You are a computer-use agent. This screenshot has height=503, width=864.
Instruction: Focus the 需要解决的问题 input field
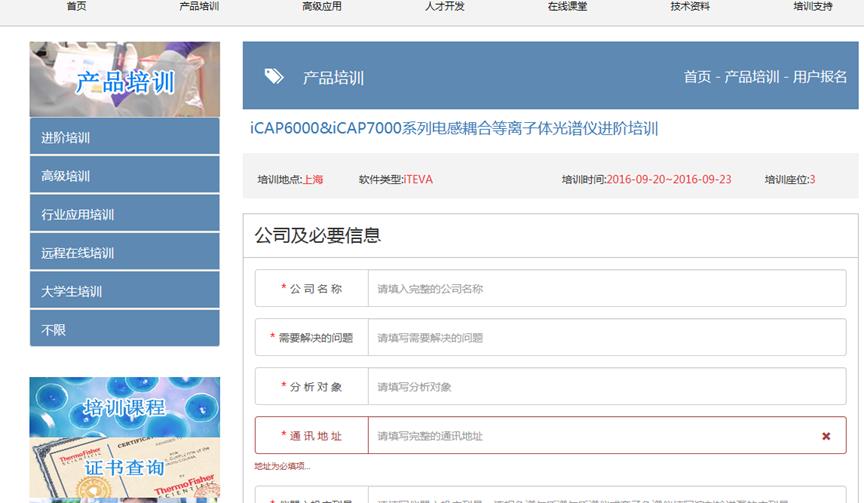pos(607,337)
